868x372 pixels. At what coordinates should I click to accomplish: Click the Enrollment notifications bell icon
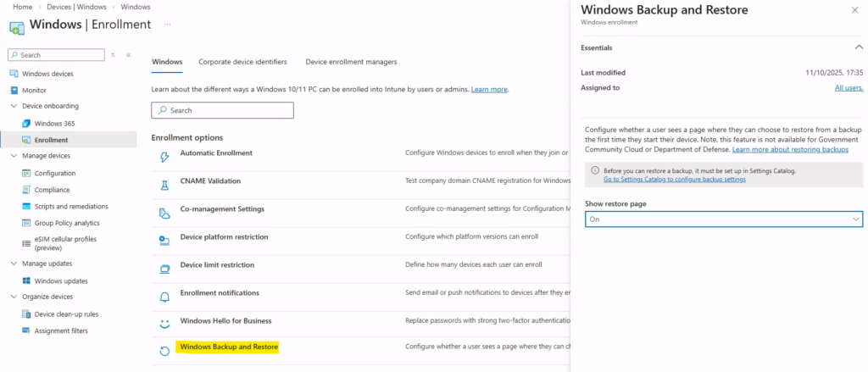pyautogui.click(x=164, y=297)
